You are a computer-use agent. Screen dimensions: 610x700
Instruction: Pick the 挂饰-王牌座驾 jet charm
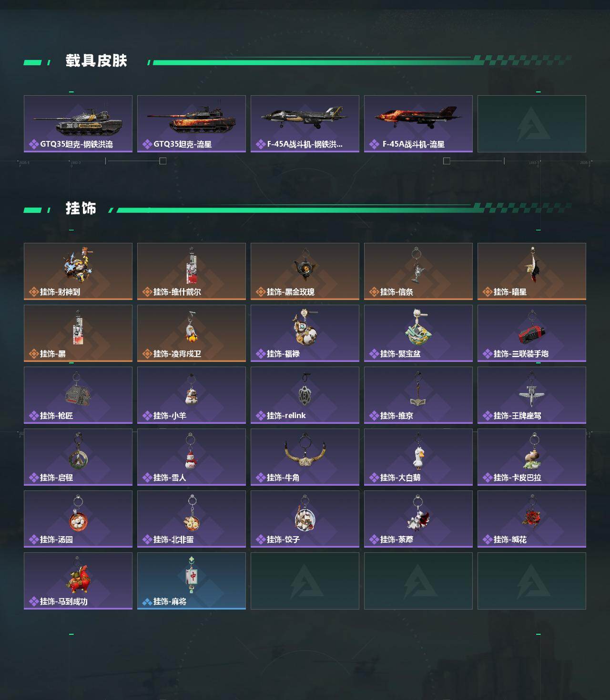click(532, 395)
